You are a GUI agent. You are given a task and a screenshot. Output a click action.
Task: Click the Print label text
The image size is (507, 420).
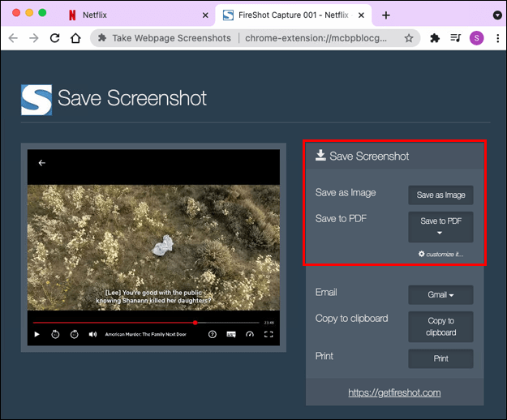pyautogui.click(x=324, y=356)
